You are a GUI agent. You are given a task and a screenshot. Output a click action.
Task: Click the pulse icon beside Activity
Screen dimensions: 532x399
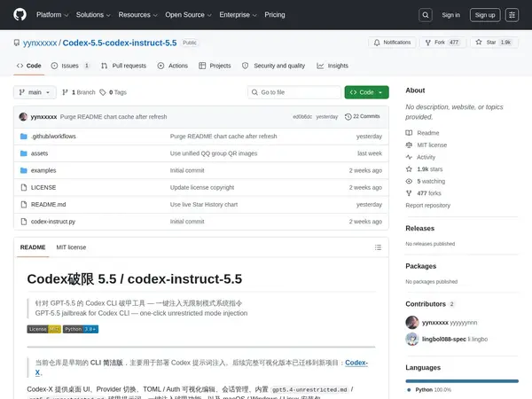409,157
